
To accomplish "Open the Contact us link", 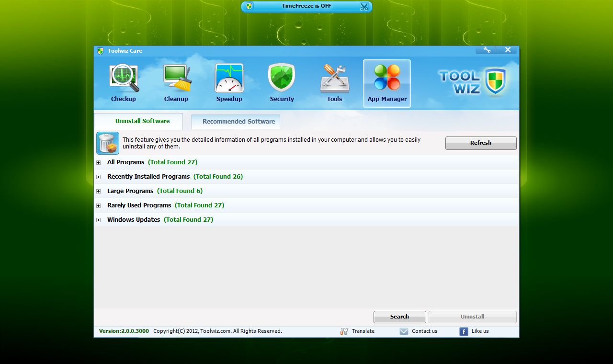I will [x=425, y=331].
